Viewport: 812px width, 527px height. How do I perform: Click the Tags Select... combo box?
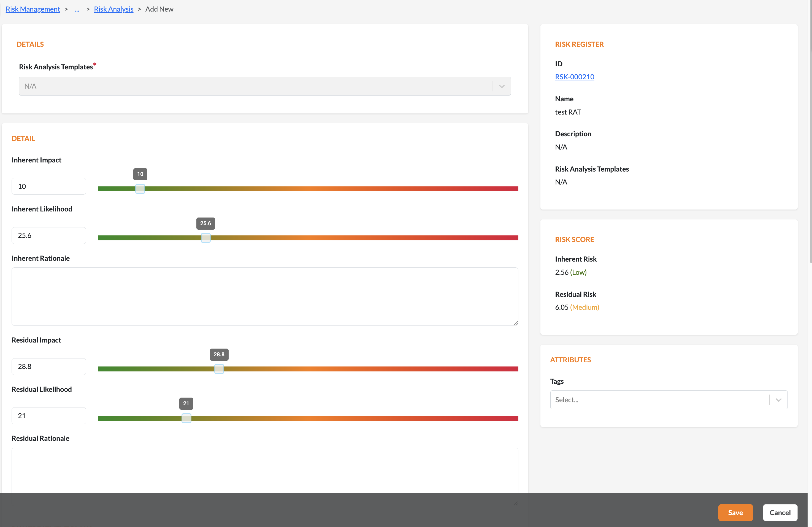point(659,400)
